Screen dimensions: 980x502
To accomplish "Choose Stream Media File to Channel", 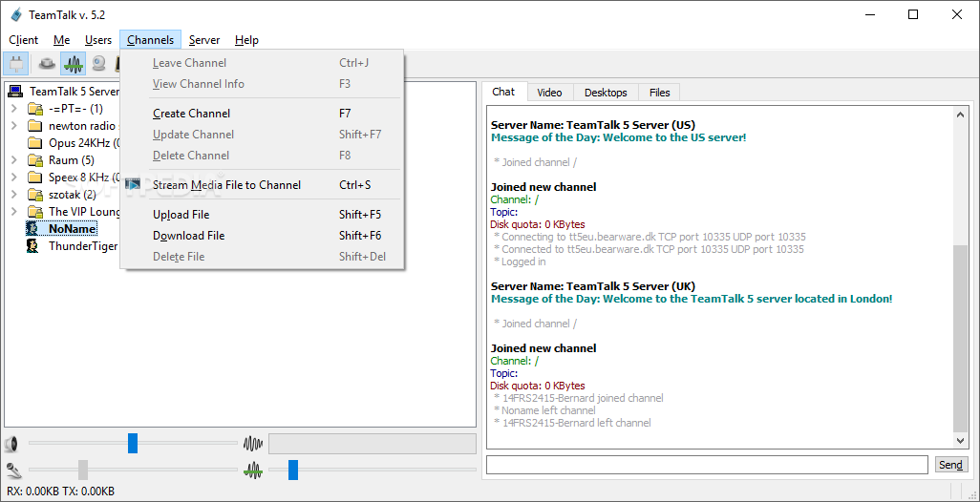I will 263,185.
